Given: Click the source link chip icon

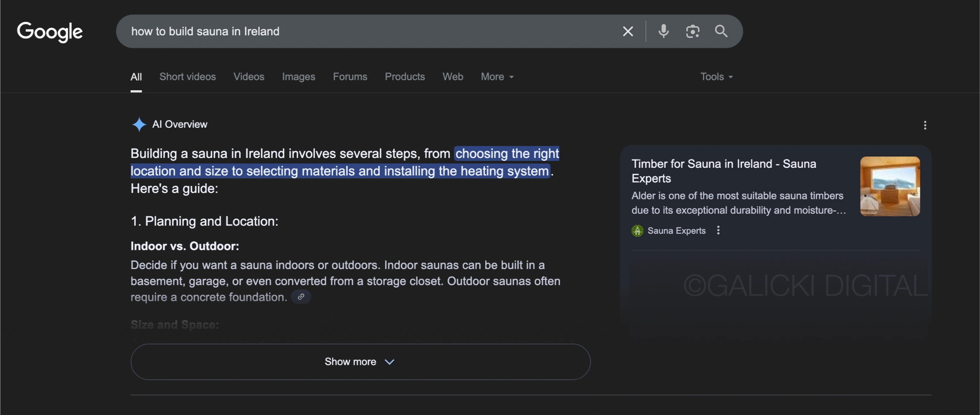Looking at the screenshot, I should [x=301, y=297].
